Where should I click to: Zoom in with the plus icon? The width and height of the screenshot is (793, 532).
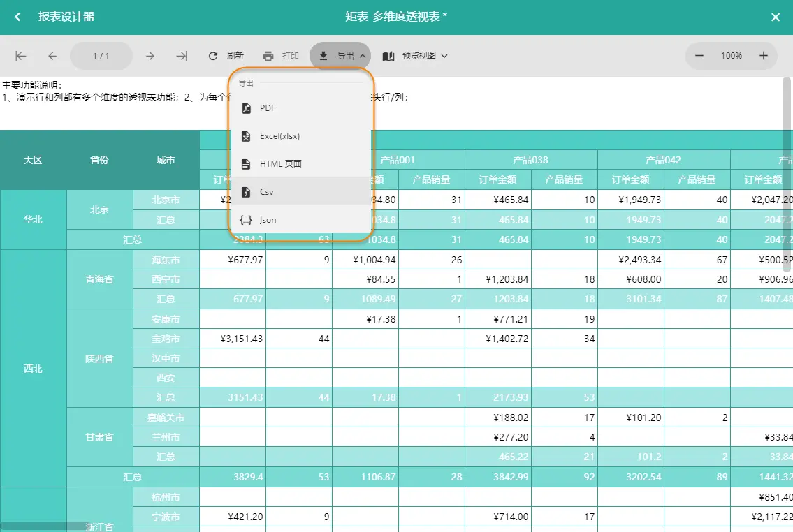point(764,56)
